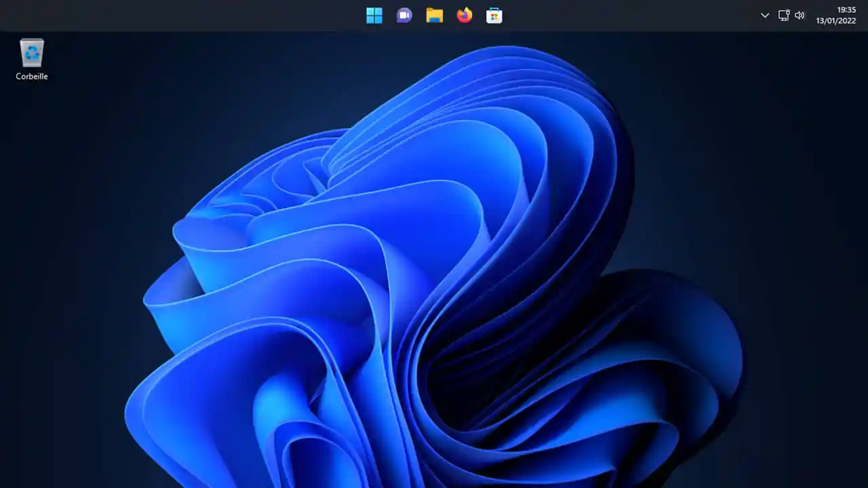Show hidden system tray icons
The width and height of the screenshot is (868, 488).
click(x=765, y=16)
